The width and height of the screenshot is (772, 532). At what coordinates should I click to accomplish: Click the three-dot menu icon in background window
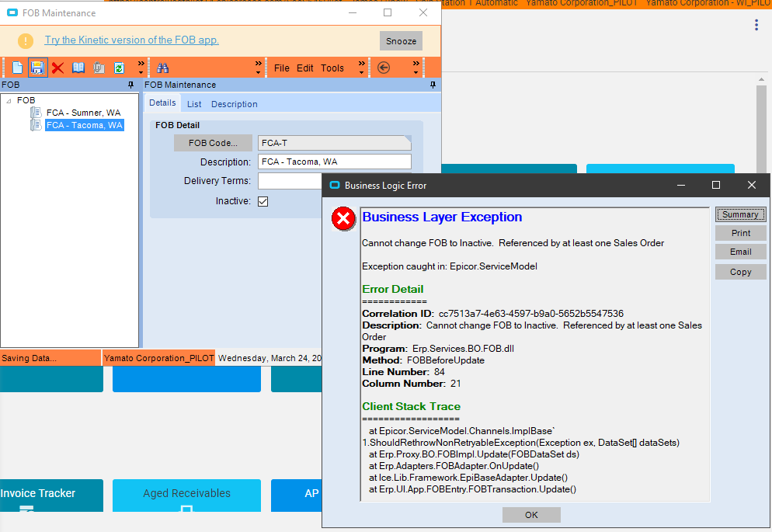[756, 25]
